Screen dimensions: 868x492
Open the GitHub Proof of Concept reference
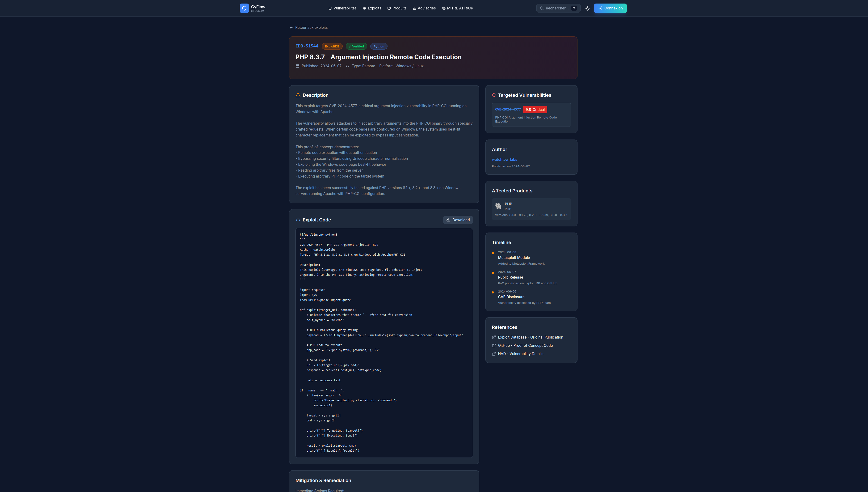(x=525, y=346)
